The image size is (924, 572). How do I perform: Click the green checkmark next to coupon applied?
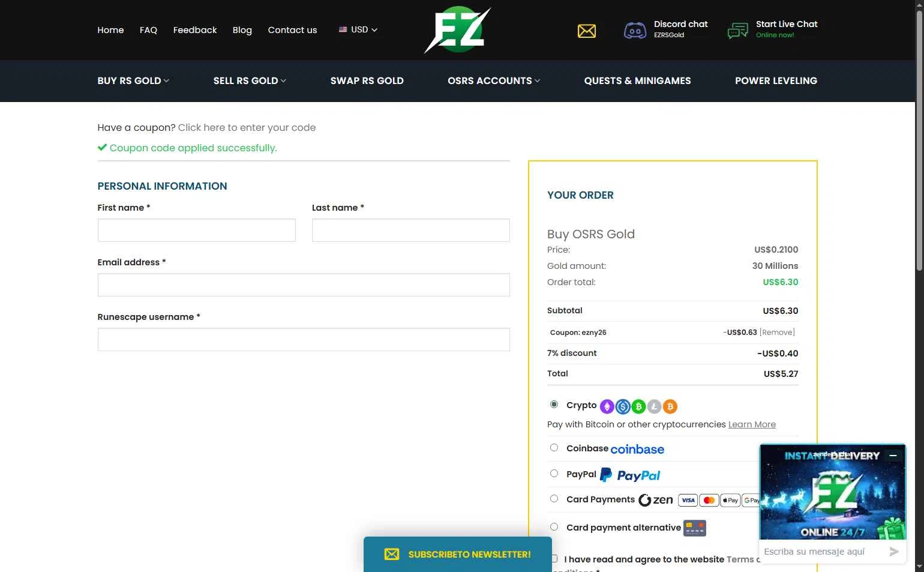(102, 148)
